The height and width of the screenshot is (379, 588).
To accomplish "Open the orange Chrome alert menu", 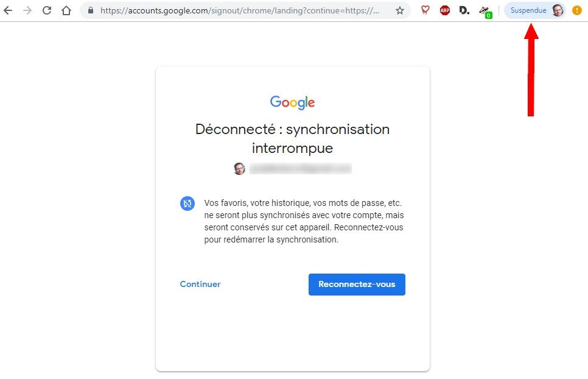I will (577, 10).
